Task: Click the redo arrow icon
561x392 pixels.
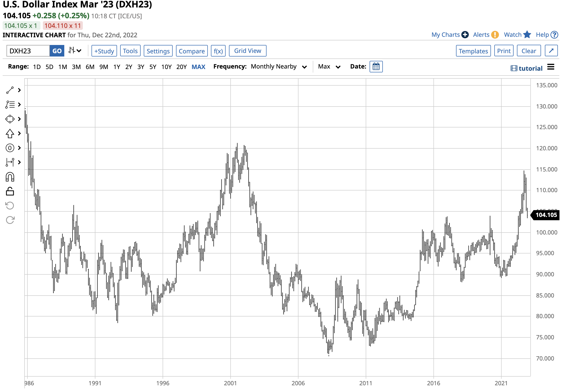Action: [x=10, y=220]
